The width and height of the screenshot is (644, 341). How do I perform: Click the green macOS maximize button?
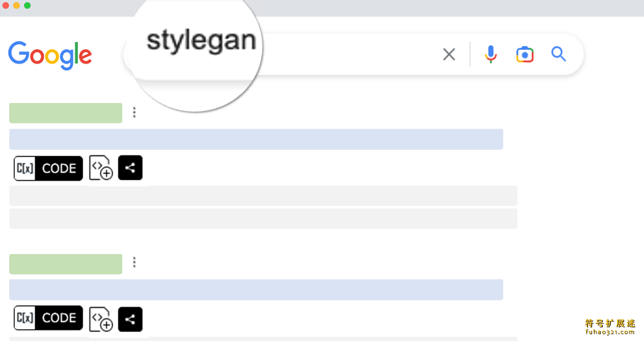(27, 6)
